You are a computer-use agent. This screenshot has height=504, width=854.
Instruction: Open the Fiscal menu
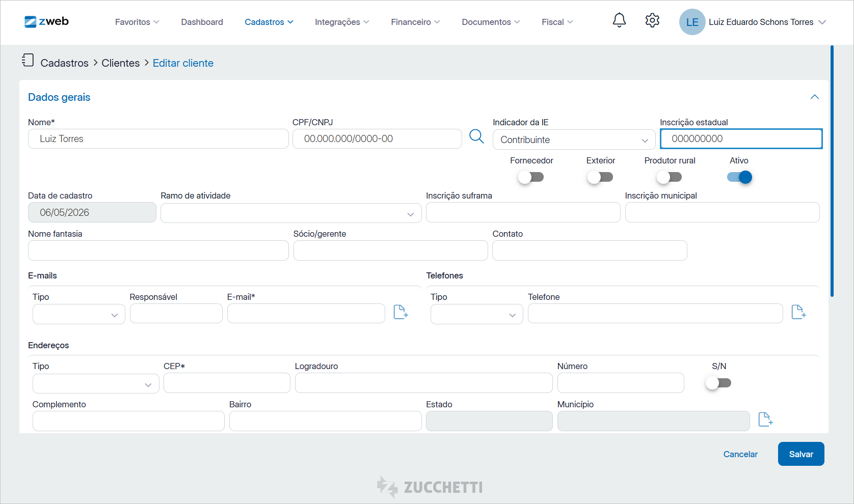coord(557,22)
